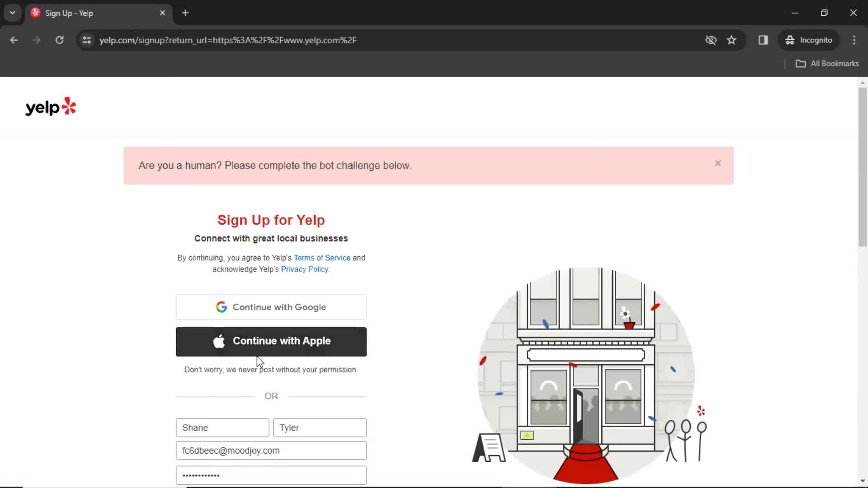The image size is (868, 488).
Task: Click the back navigation arrow
Action: click(14, 40)
